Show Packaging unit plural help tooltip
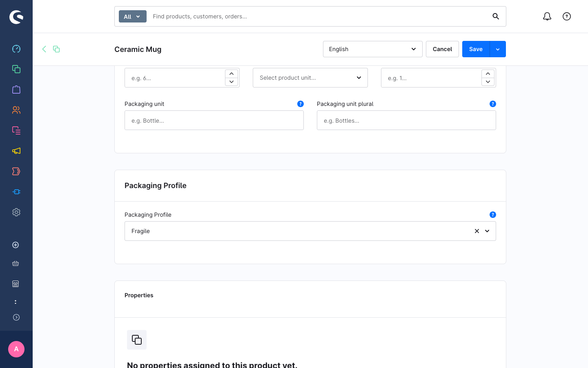The height and width of the screenshot is (368, 588). pos(493,104)
